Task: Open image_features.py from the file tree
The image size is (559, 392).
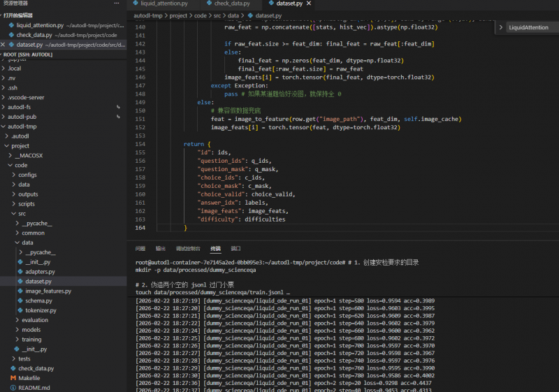Action: tap(48, 291)
